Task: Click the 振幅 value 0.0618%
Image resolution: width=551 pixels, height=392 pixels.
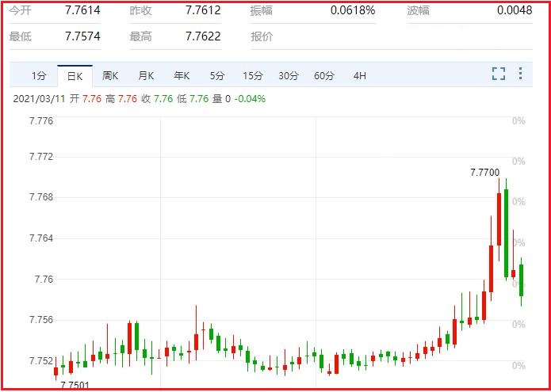Action: tap(353, 10)
